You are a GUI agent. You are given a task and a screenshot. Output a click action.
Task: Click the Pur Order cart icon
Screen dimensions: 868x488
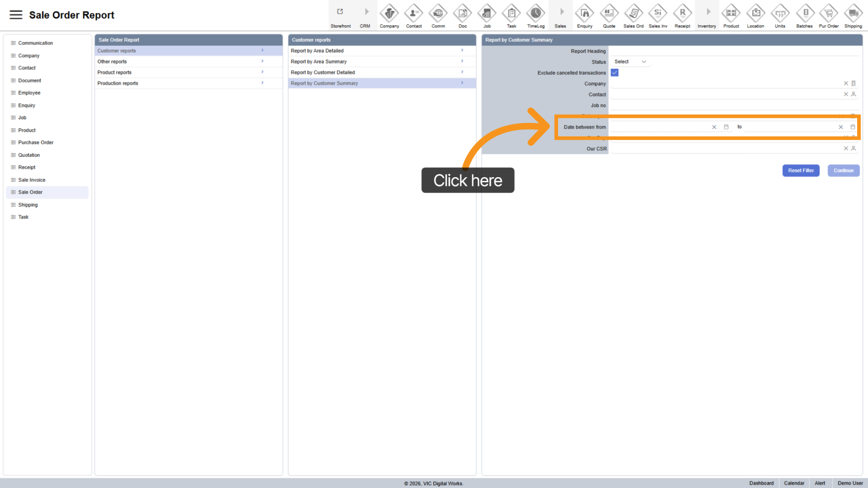point(829,13)
